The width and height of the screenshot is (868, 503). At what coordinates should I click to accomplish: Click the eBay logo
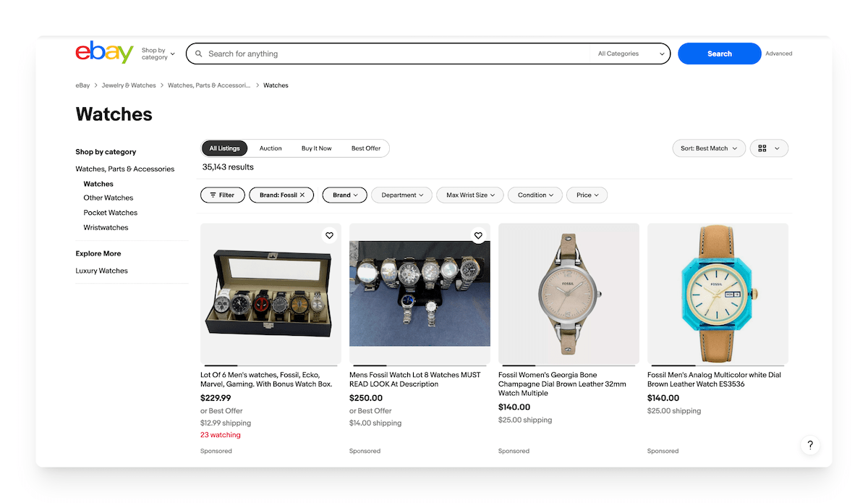pyautogui.click(x=104, y=53)
